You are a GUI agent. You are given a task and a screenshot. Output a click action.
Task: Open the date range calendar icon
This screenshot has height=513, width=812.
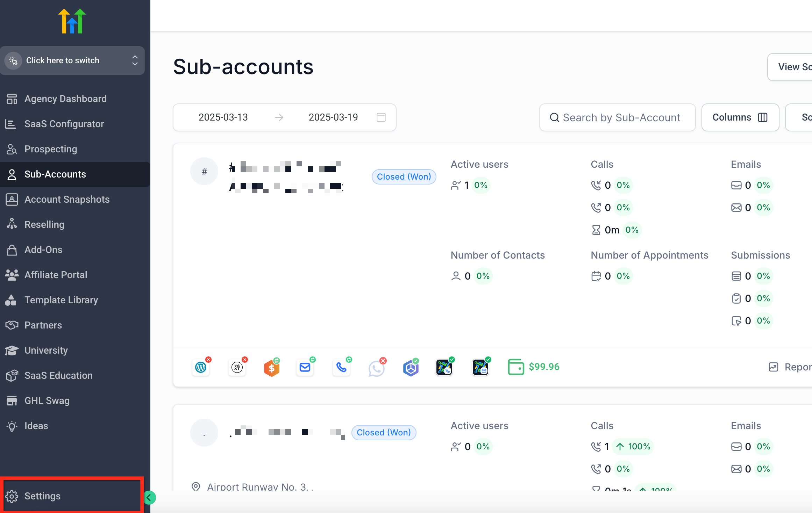(x=381, y=117)
